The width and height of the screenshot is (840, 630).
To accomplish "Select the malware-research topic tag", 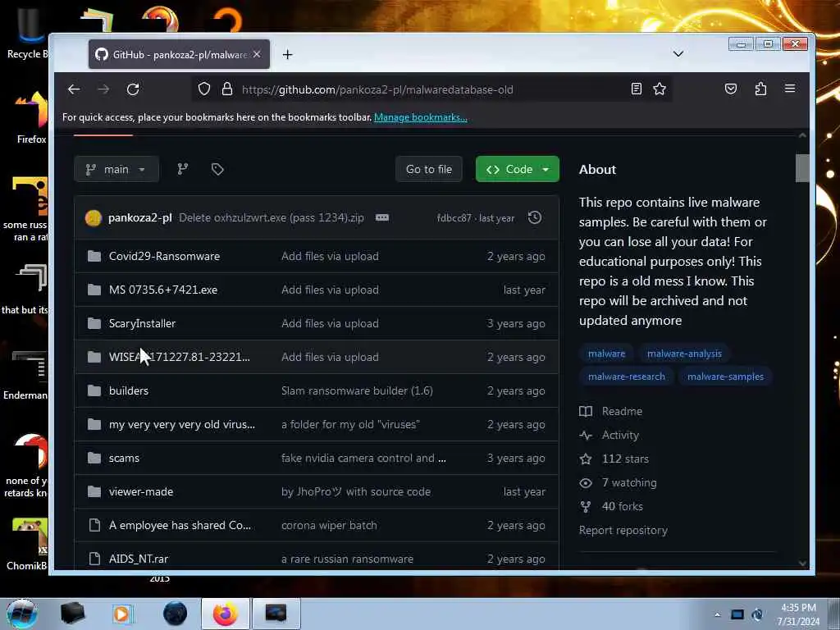I will click(x=626, y=377).
